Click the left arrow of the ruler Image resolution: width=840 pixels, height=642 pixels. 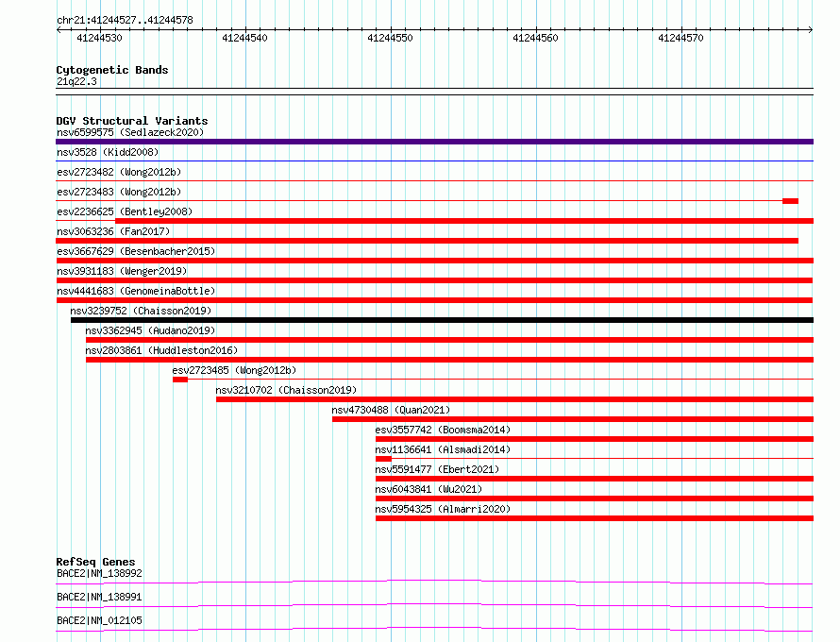pos(59,29)
